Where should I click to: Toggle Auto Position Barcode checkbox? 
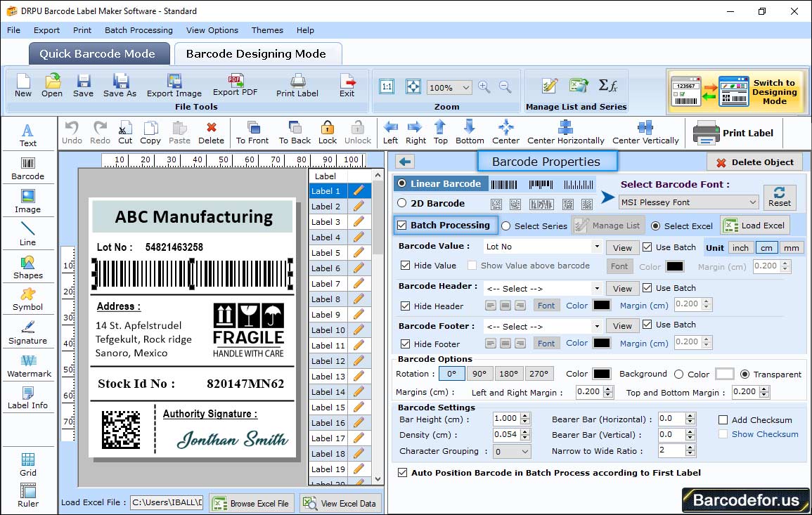[x=402, y=473]
